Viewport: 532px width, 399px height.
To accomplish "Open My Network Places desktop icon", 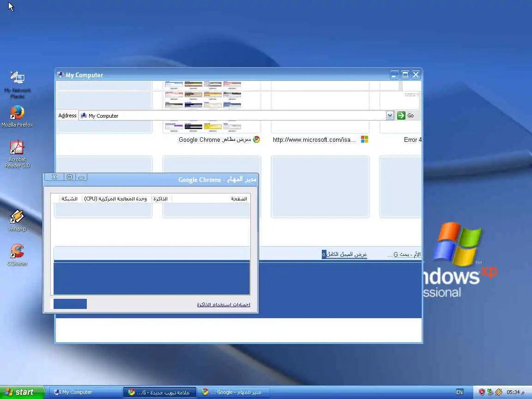I will (x=17, y=85).
